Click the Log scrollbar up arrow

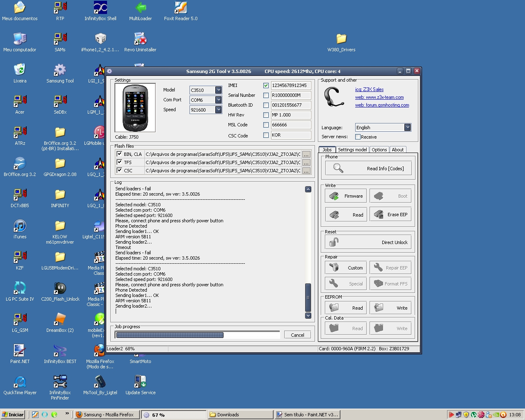(308, 189)
